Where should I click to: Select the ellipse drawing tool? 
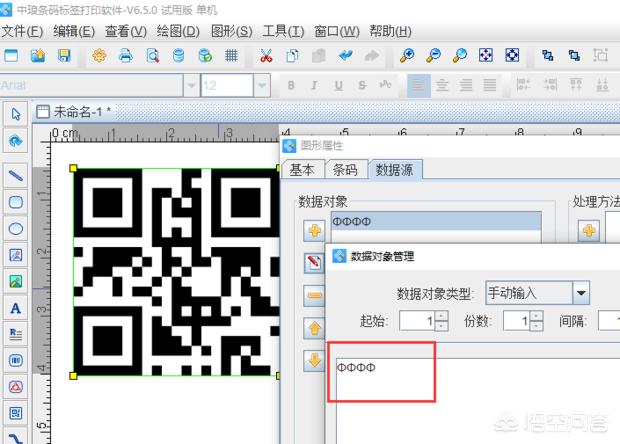(15, 229)
